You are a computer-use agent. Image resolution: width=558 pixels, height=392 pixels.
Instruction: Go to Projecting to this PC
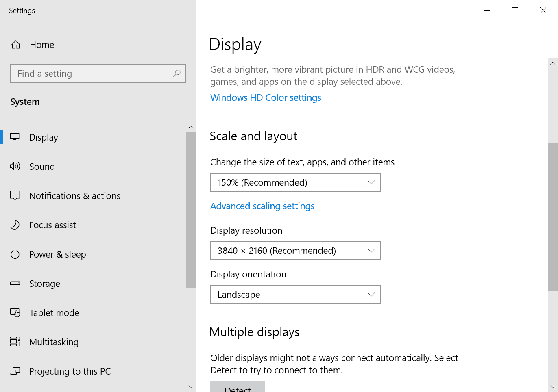(70, 371)
